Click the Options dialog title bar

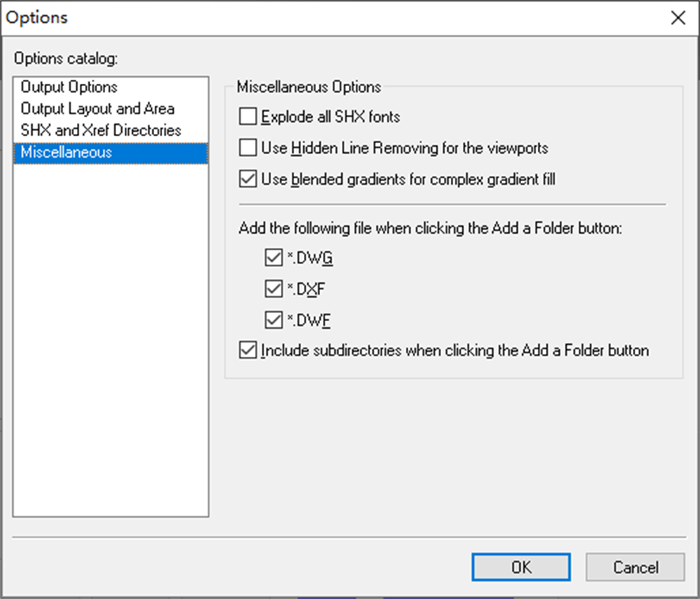click(x=305, y=18)
